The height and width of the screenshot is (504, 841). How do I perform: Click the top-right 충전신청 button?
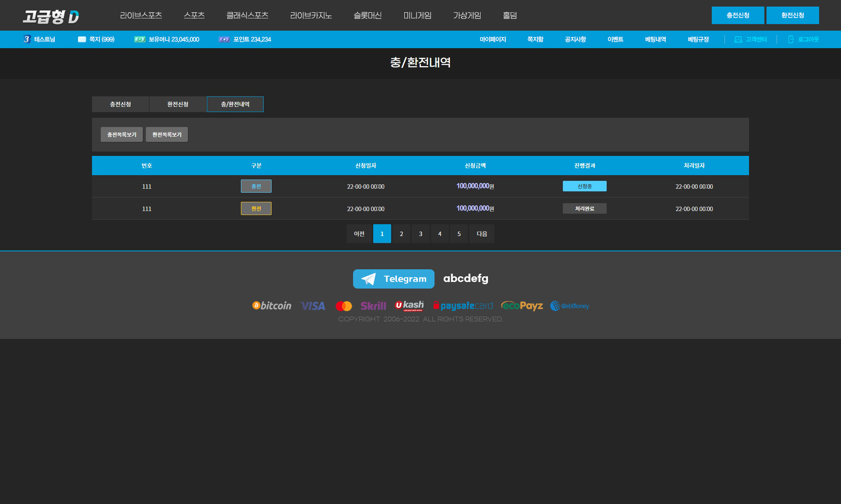738,15
